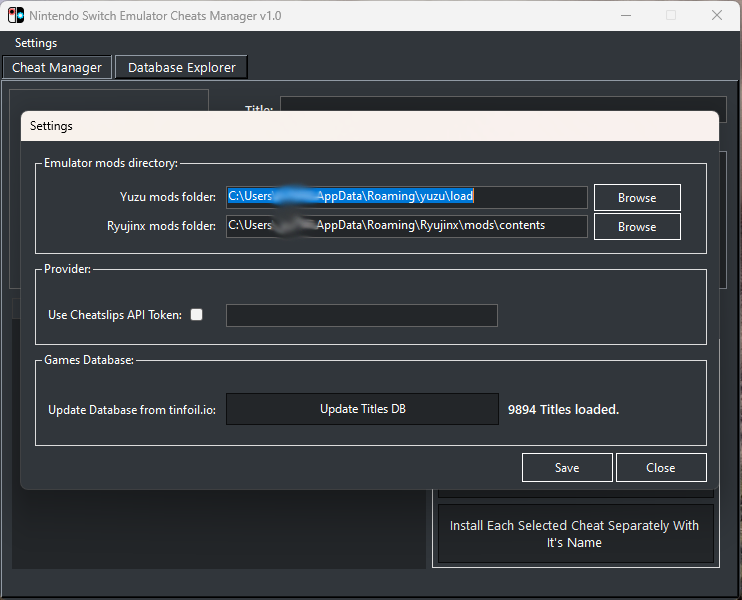
Task: Open the Settings menu in the menu bar
Action: click(36, 43)
